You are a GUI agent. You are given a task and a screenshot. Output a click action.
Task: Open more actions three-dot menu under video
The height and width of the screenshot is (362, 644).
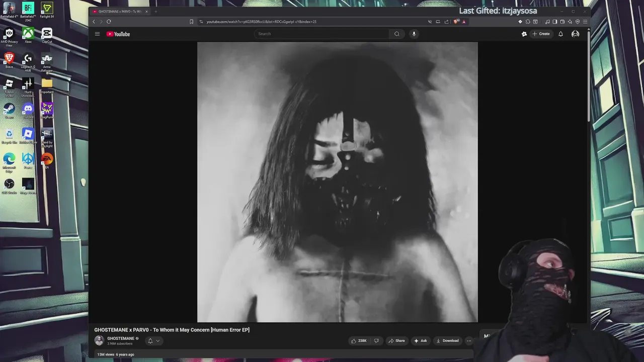point(469,341)
